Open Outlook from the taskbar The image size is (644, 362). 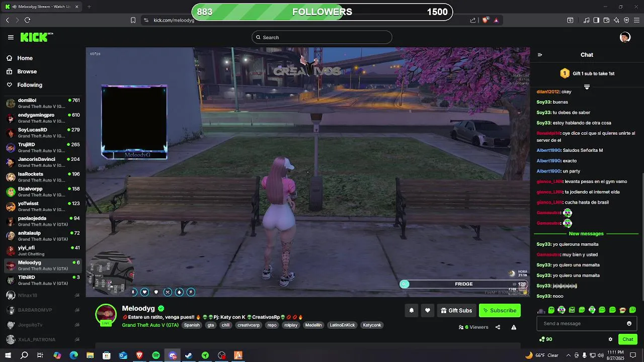[x=123, y=355]
